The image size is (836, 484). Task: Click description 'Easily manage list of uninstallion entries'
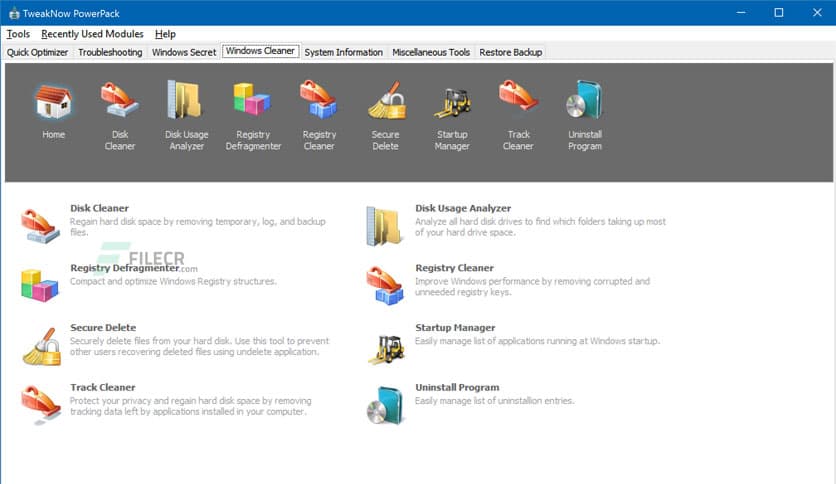495,401
